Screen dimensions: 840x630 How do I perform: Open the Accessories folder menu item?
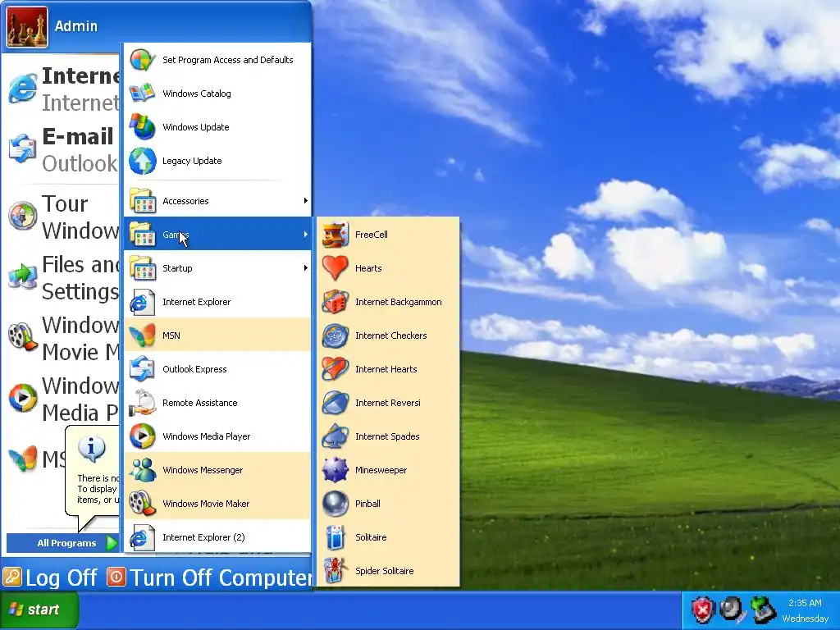tap(217, 201)
